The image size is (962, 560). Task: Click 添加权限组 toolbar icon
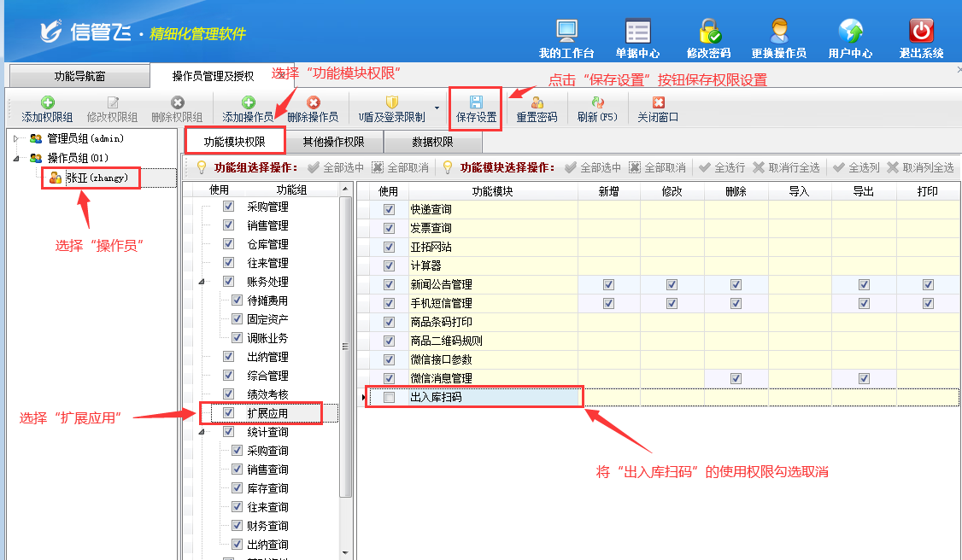47,108
